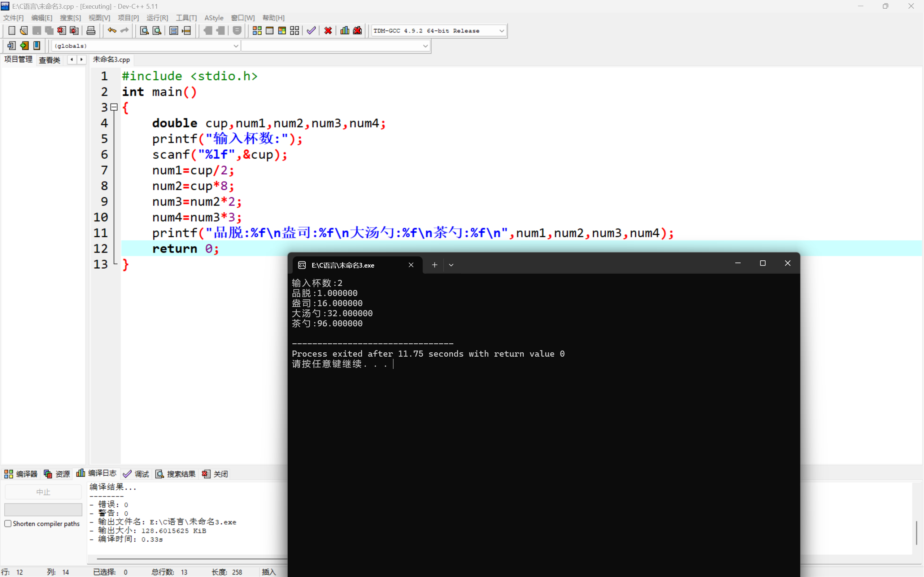Switch to the 查看类 side tab
924x577 pixels.
tap(50, 60)
